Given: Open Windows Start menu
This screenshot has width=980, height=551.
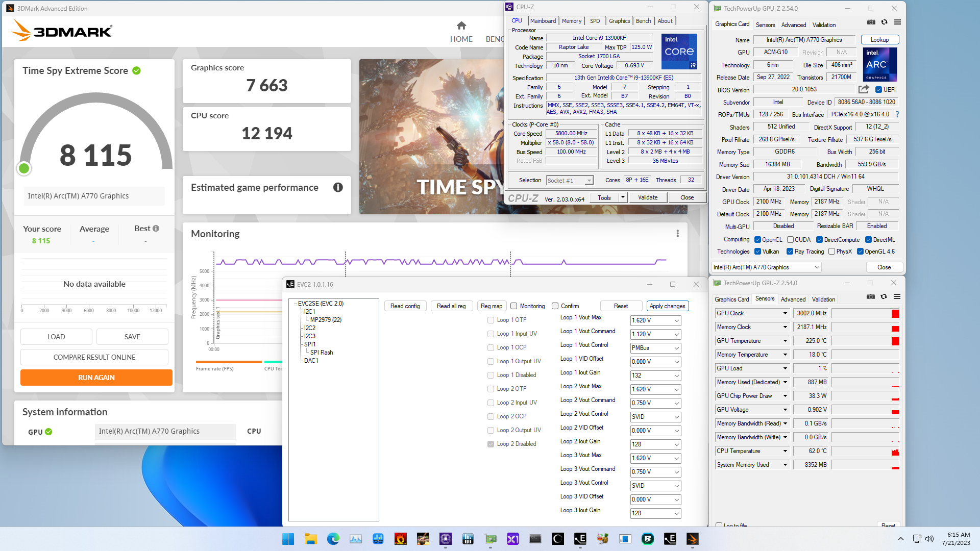Looking at the screenshot, I should [x=288, y=539].
